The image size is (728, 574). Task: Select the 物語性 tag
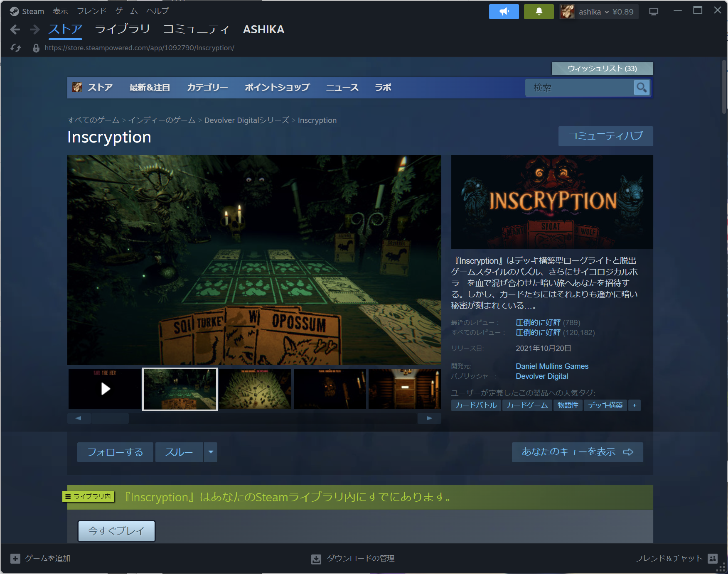click(568, 405)
